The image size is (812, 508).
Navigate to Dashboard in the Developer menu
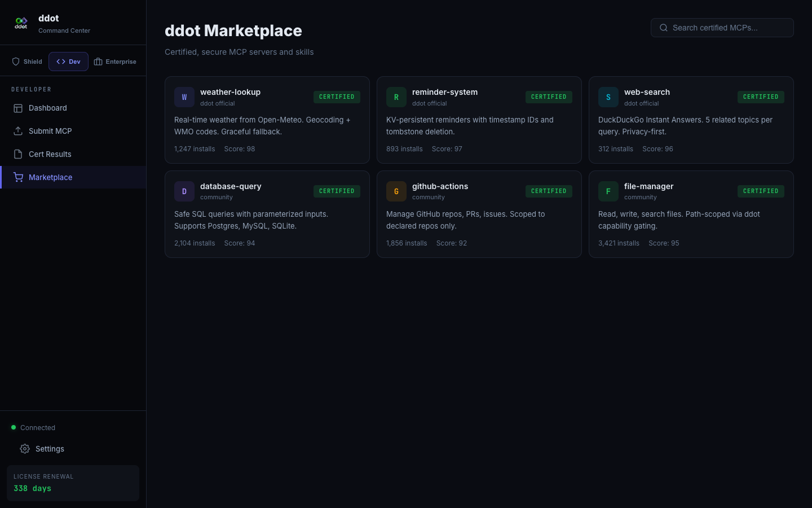coord(47,108)
